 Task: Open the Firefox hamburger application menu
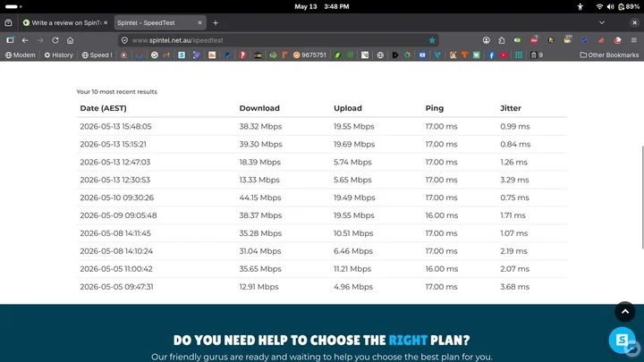[x=634, y=40]
